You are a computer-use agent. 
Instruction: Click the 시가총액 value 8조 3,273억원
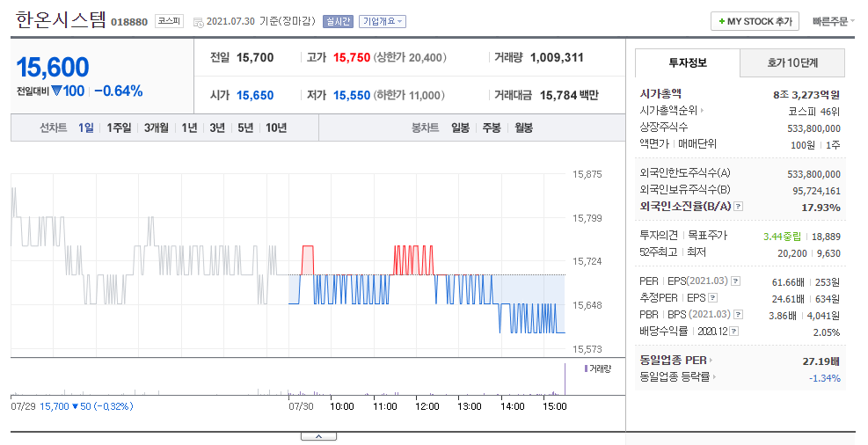[x=806, y=95]
